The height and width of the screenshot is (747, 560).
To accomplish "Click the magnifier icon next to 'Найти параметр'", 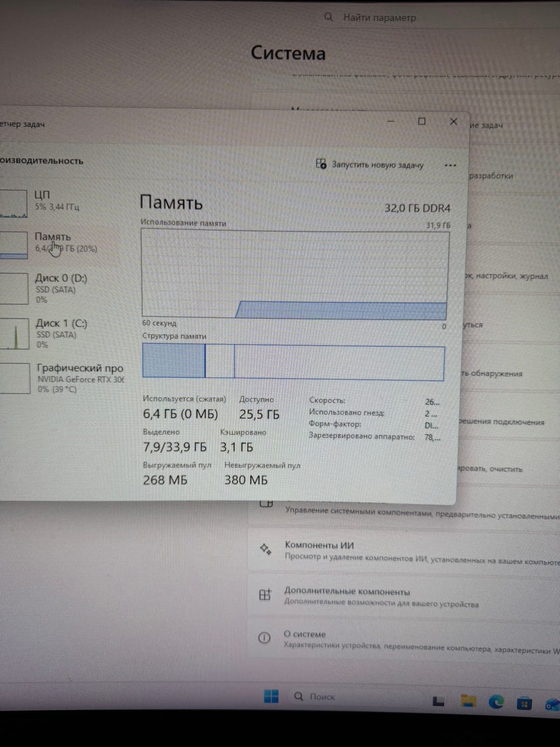I will point(329,18).
